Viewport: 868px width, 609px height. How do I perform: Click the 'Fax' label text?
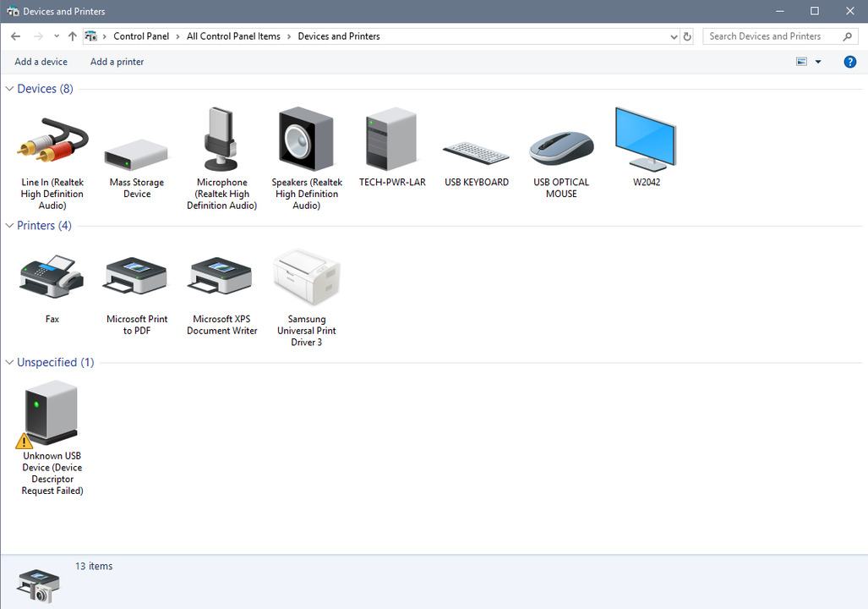click(x=52, y=319)
